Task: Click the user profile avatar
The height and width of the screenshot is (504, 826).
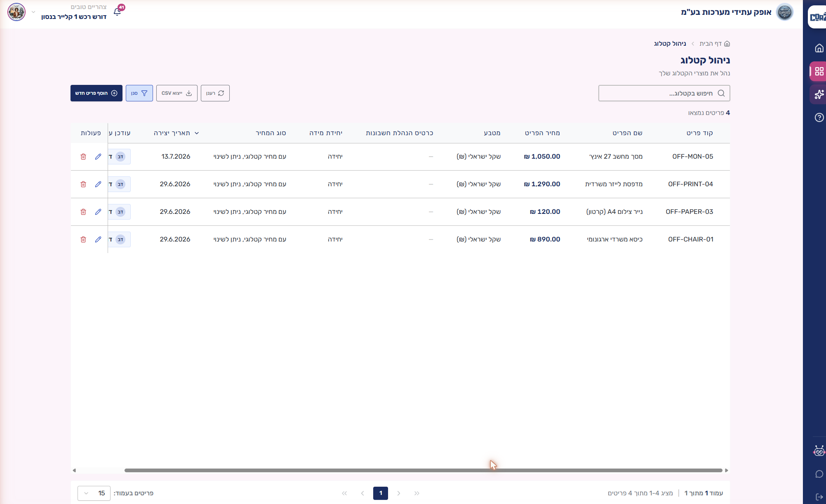Action: [x=16, y=12]
